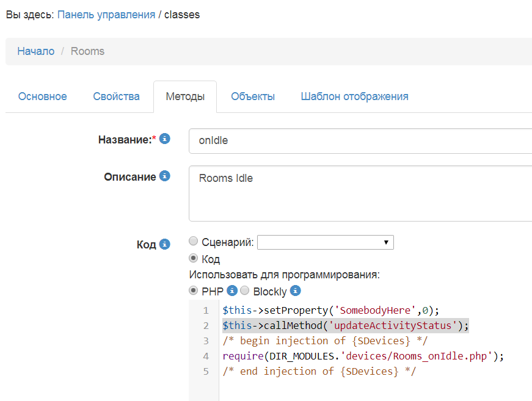Click info icon next to Код label
Image resolution: width=532 pixels, height=401 pixels.
[x=165, y=244]
